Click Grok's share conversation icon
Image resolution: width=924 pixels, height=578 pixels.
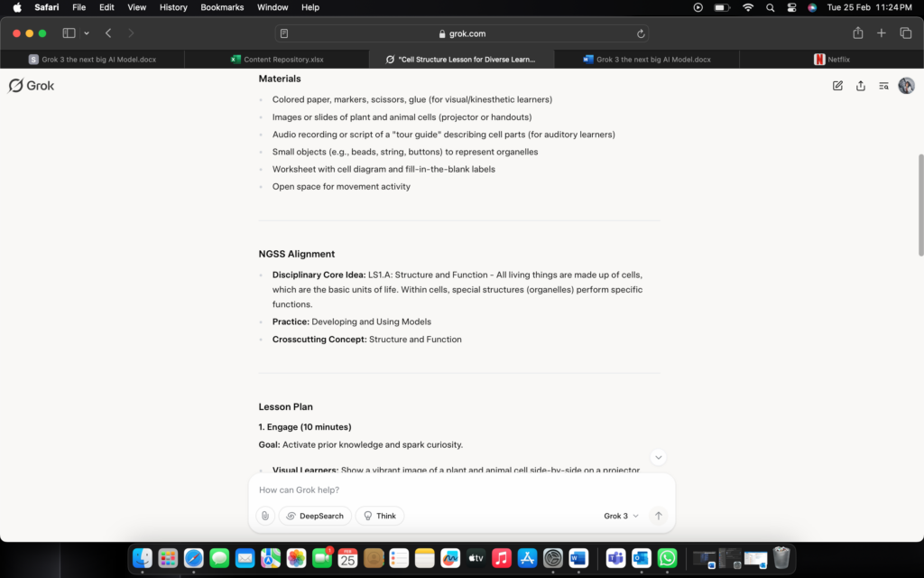pos(861,86)
